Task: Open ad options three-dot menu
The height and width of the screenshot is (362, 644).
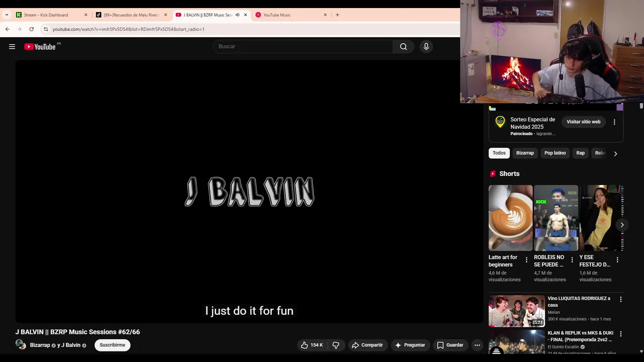Action: pyautogui.click(x=614, y=122)
